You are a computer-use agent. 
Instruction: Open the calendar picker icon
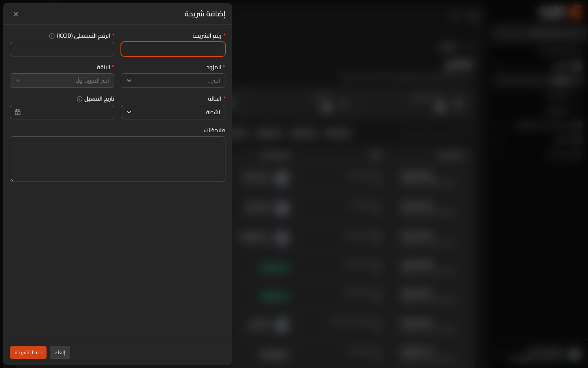(18, 112)
